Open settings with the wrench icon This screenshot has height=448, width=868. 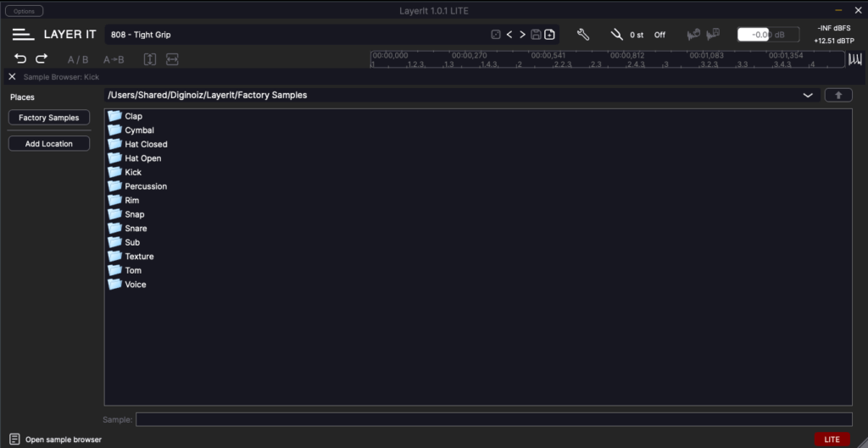click(x=583, y=35)
